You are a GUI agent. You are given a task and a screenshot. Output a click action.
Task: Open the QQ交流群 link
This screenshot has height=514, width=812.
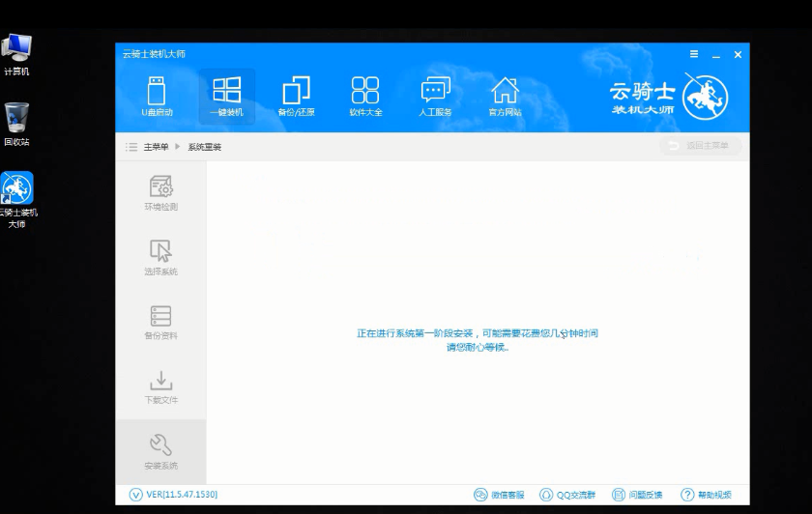(x=567, y=495)
